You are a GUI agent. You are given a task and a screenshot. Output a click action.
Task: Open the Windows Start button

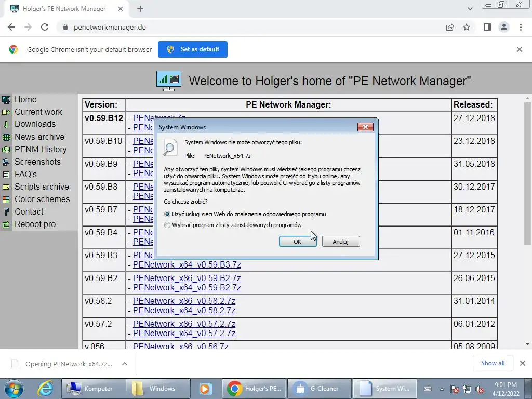point(14,389)
